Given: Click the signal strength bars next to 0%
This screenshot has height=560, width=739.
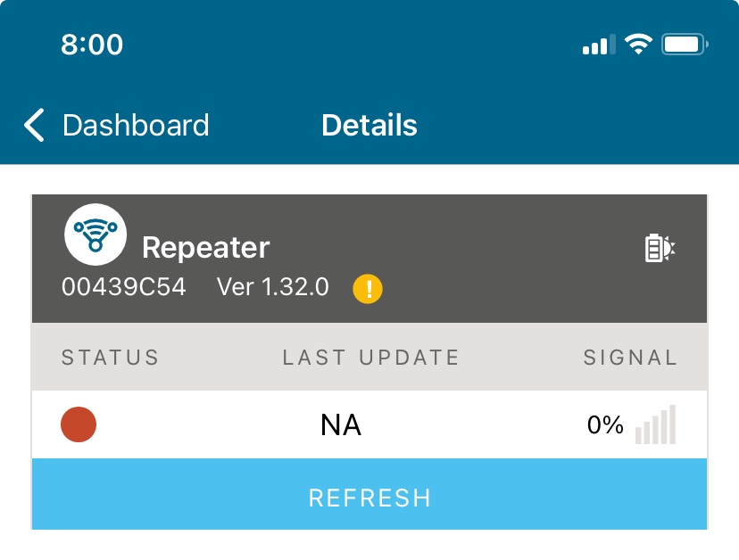Looking at the screenshot, I should (x=656, y=426).
